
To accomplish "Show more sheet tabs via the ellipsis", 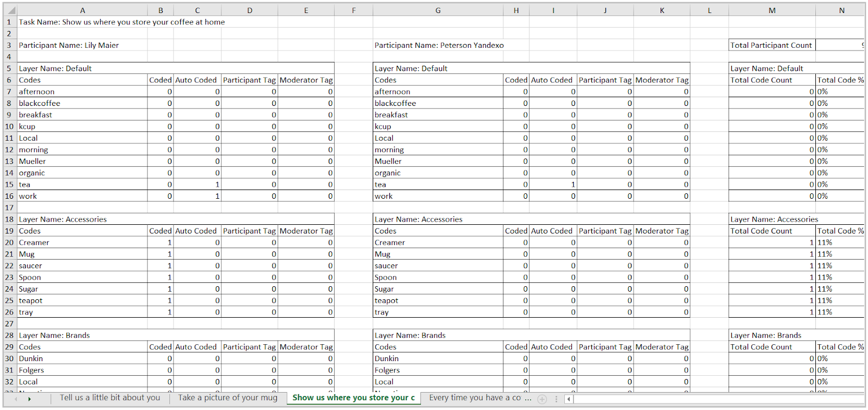I will point(528,398).
